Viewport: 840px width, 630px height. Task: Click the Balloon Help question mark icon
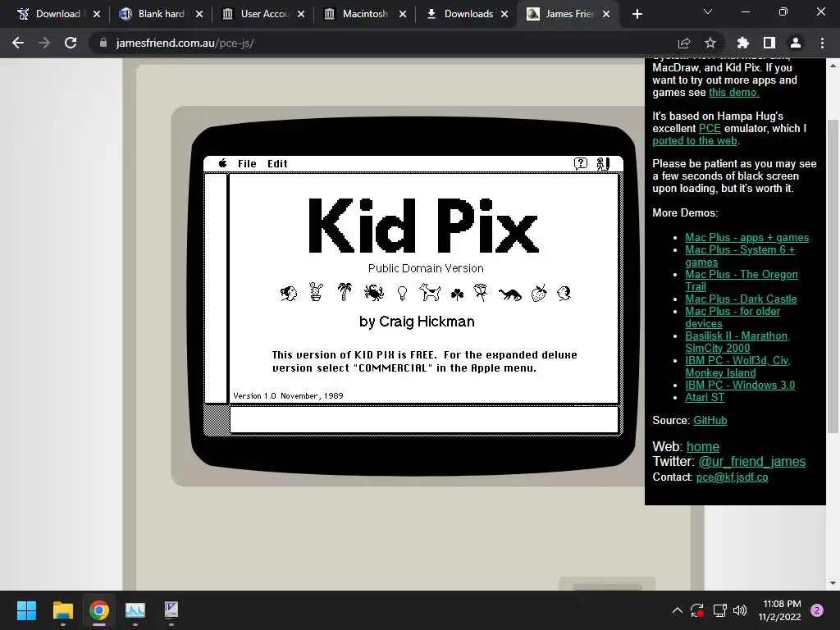pyautogui.click(x=581, y=163)
